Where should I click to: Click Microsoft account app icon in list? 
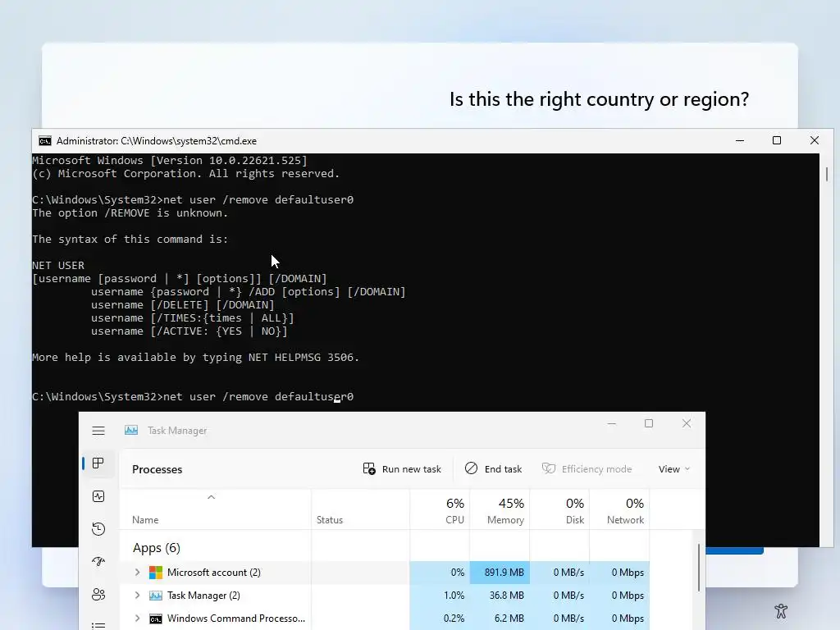click(155, 573)
